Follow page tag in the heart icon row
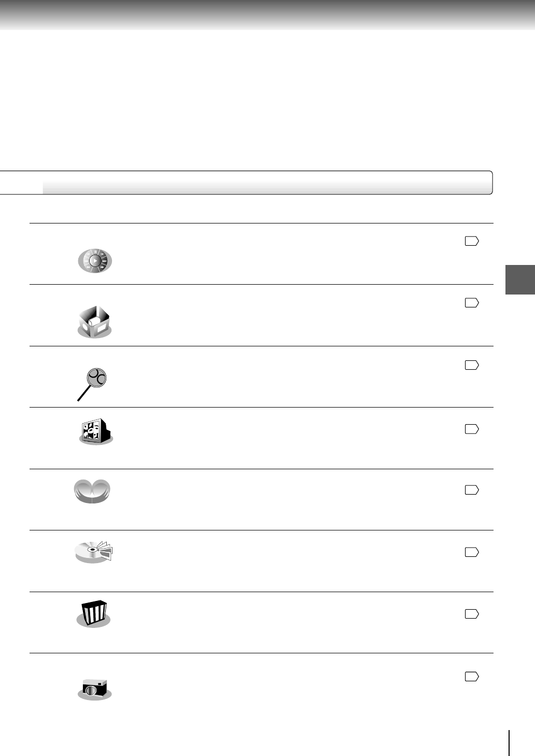 coord(471,489)
